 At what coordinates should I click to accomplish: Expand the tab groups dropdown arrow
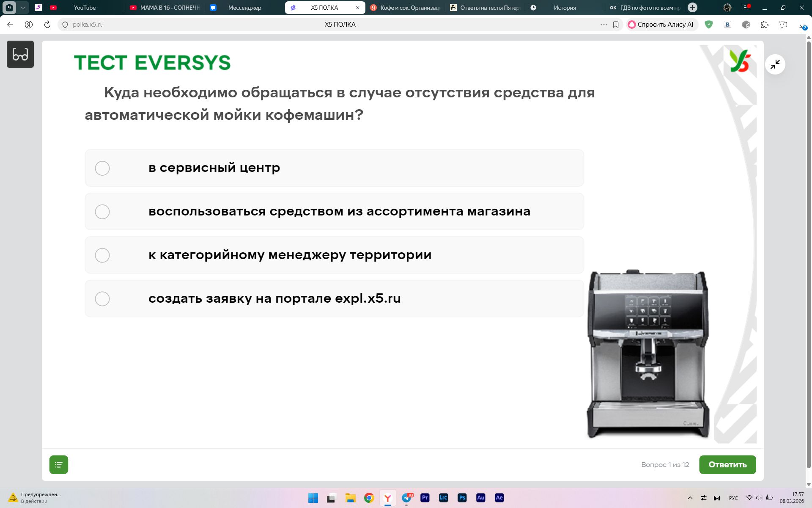tap(23, 8)
